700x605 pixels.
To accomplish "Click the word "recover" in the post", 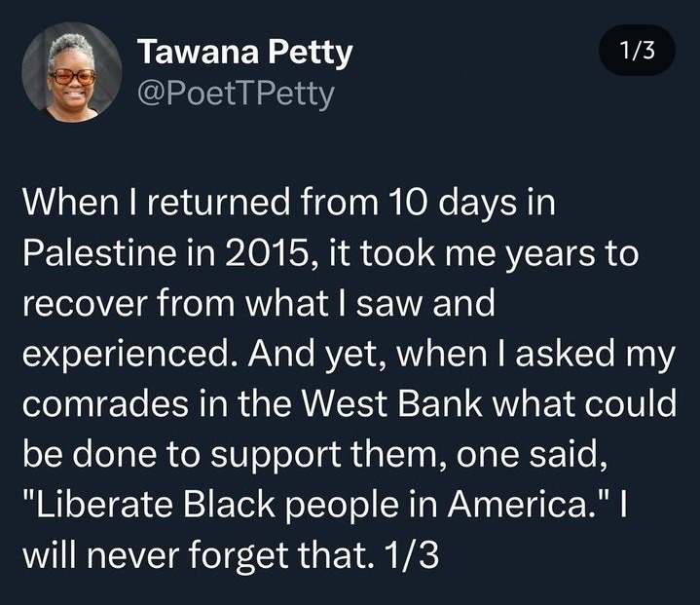I will [x=78, y=304].
